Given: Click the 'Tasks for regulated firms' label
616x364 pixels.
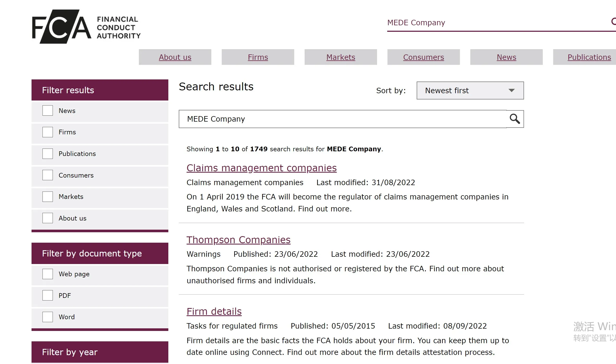Looking at the screenshot, I should pos(232,326).
